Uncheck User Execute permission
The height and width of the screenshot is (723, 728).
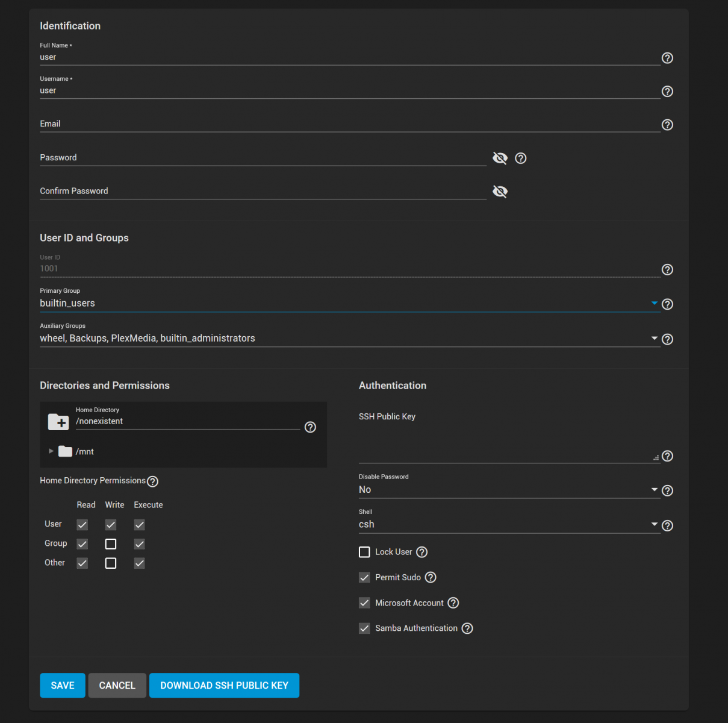(x=139, y=525)
